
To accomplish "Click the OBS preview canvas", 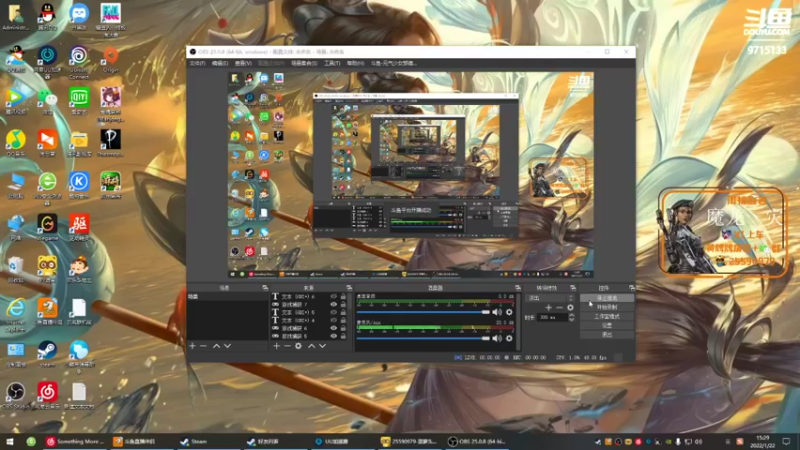I will pos(410,174).
